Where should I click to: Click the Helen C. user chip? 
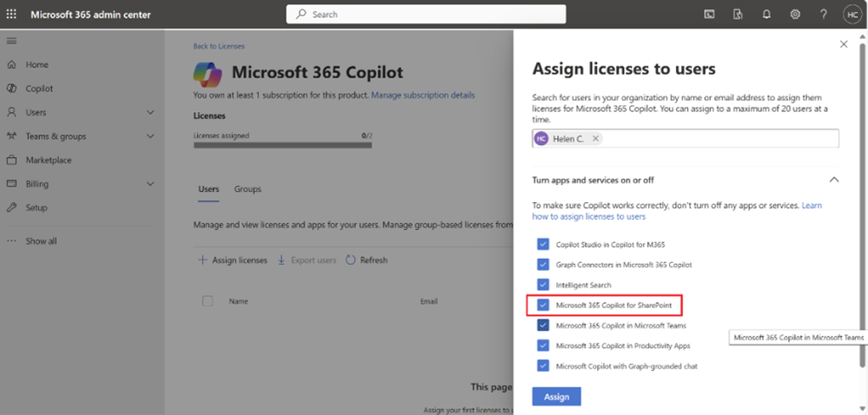pos(568,139)
